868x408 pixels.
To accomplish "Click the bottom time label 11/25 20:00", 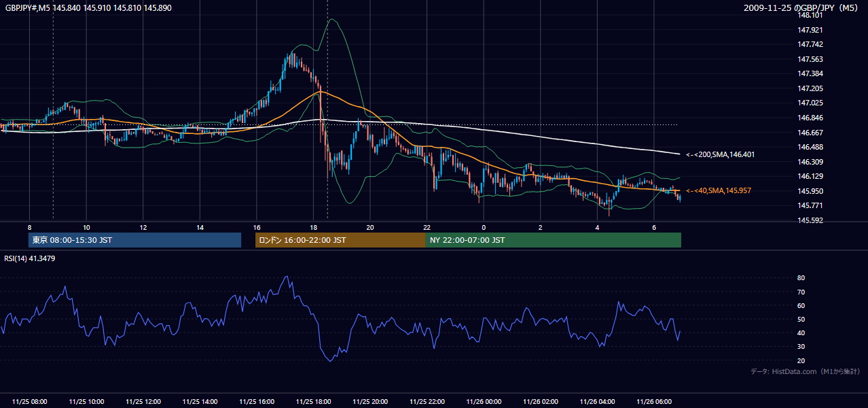I will click(x=370, y=402).
